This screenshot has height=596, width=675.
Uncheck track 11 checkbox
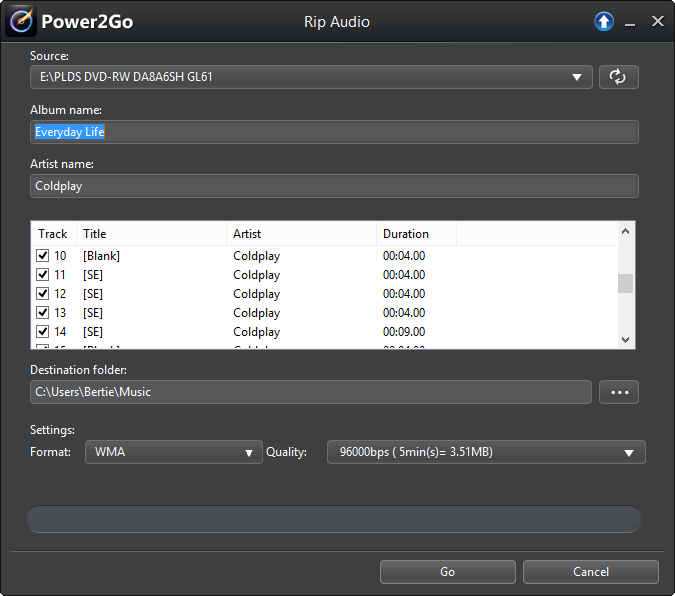[x=42, y=275]
